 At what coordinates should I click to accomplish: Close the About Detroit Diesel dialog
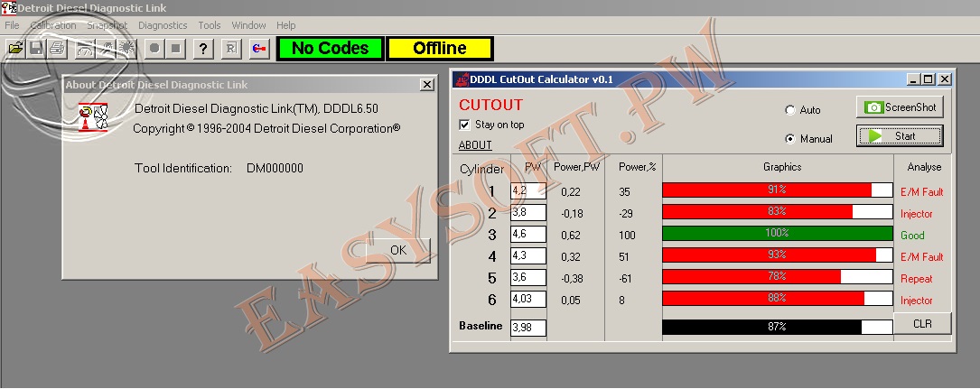coord(427,84)
